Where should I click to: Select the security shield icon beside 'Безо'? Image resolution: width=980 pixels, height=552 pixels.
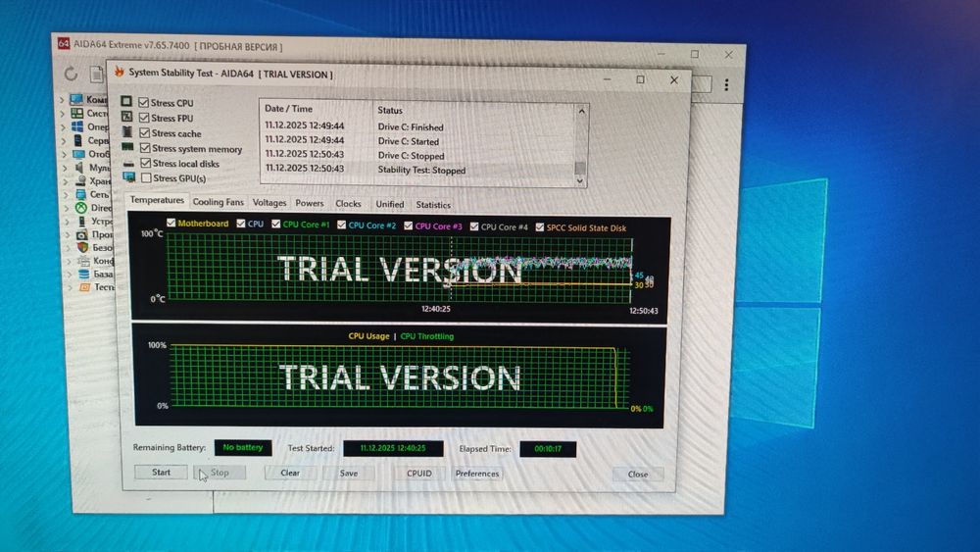click(x=82, y=247)
